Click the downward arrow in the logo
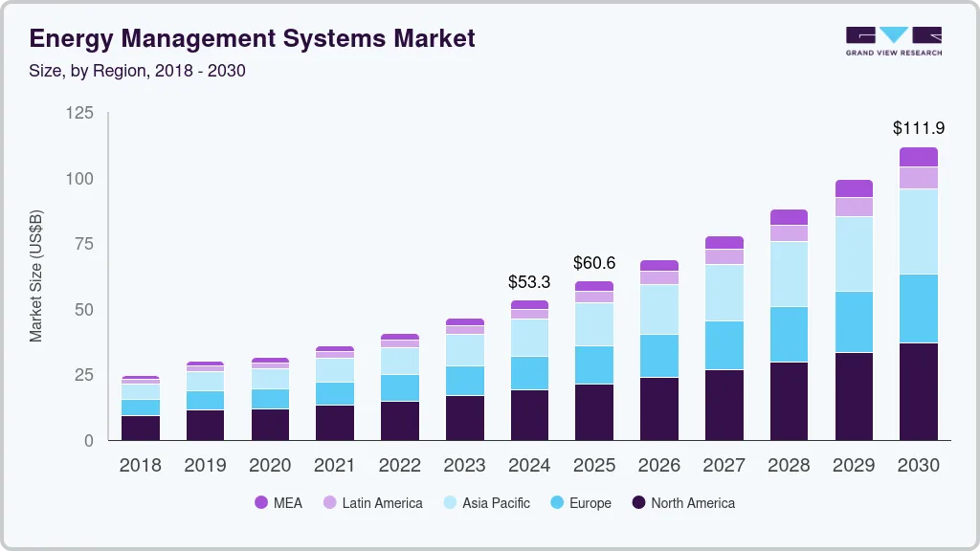Image resolution: width=980 pixels, height=551 pixels. coord(894,34)
